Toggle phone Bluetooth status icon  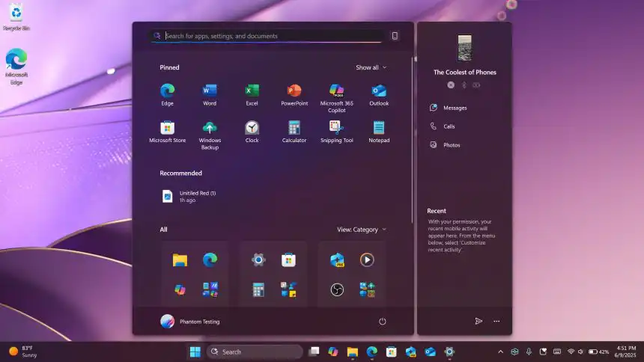click(x=464, y=85)
